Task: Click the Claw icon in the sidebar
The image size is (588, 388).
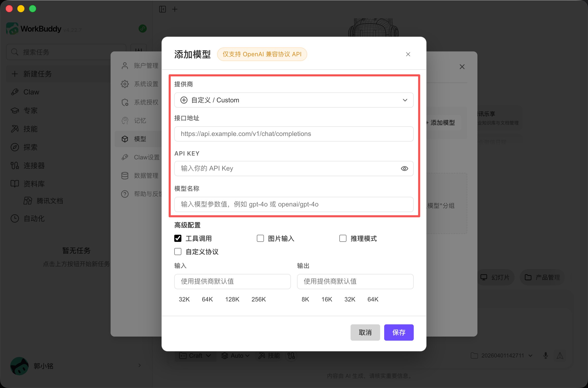Action: pos(15,92)
